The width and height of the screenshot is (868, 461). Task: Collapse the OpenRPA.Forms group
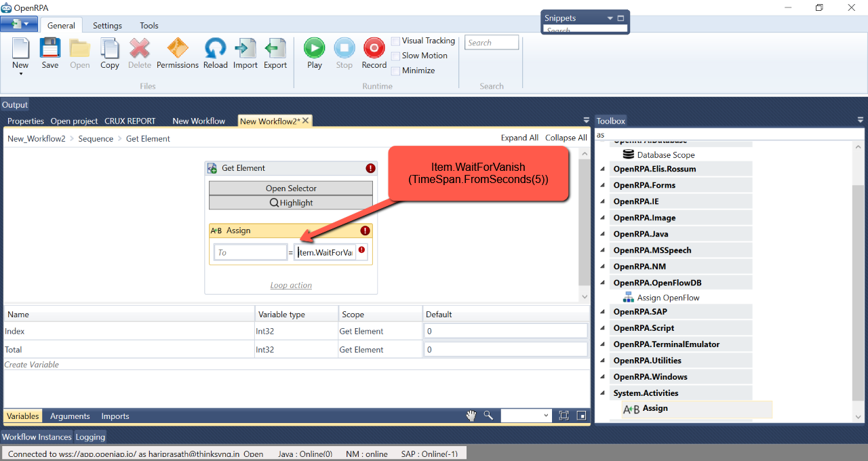click(x=602, y=186)
